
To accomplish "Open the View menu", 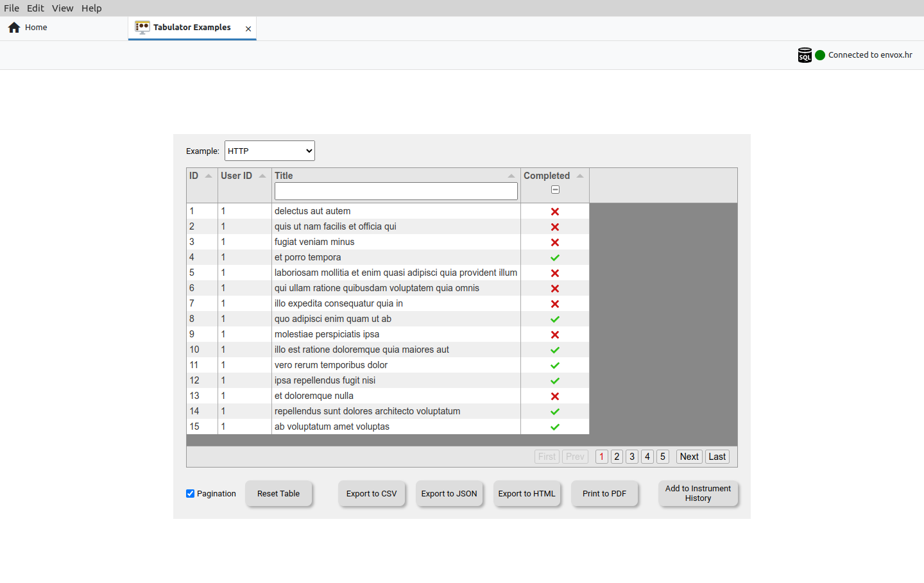I will [x=62, y=8].
